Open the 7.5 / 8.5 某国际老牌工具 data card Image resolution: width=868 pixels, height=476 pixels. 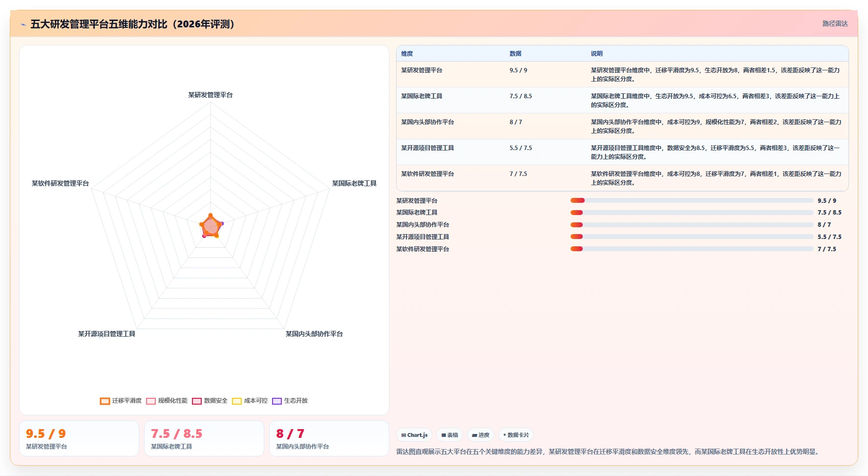[204, 438]
